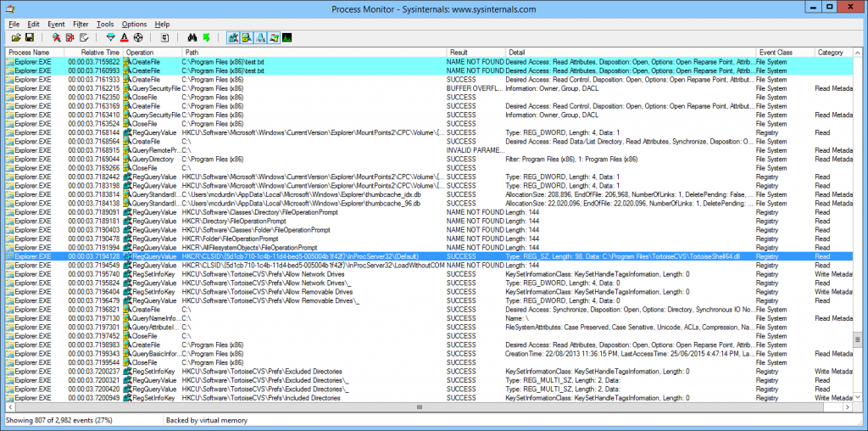
Task: Select RegSetInfoKey Allow Network Drives row
Action: coord(430,274)
